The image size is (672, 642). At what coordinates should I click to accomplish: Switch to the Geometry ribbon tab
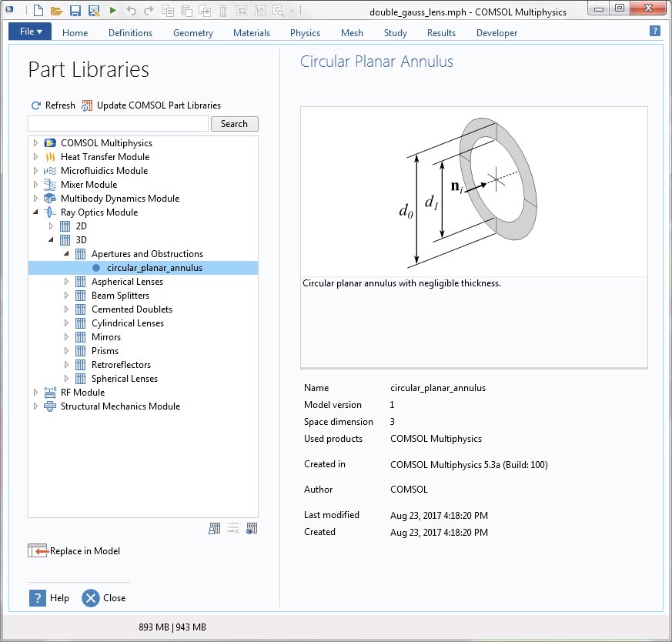pyautogui.click(x=194, y=33)
